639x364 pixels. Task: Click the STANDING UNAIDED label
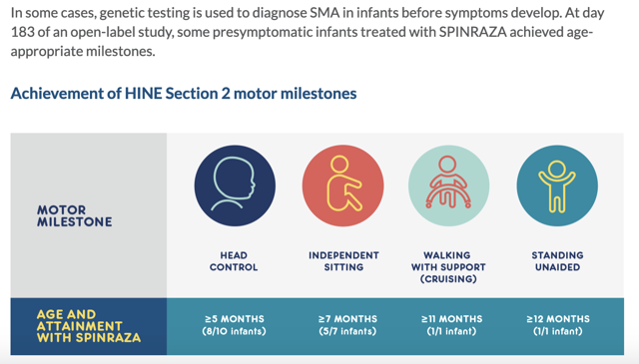point(557,261)
